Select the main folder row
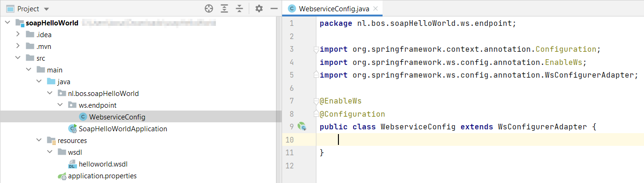 (141, 70)
